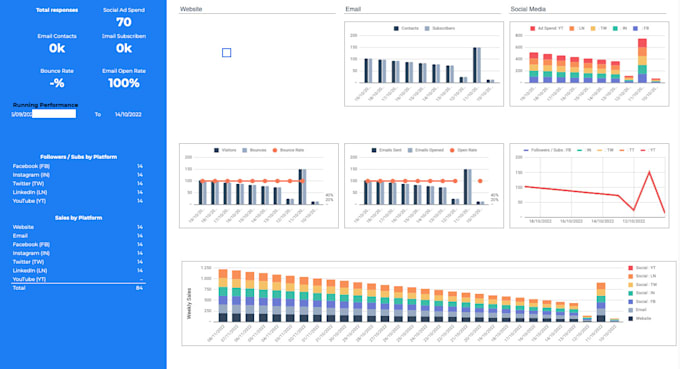Select the Ad Spend YT legend swatch
Screen dimensions: 680x369
click(x=533, y=28)
